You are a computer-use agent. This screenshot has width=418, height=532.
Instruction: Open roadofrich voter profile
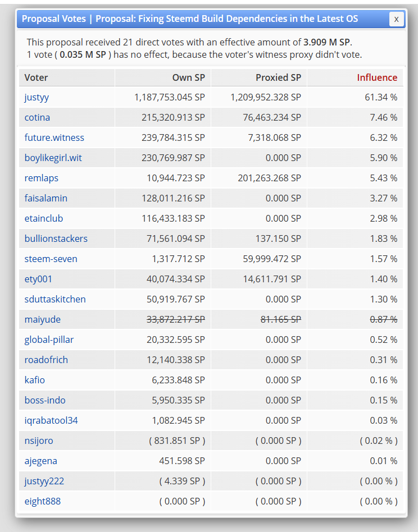point(46,360)
